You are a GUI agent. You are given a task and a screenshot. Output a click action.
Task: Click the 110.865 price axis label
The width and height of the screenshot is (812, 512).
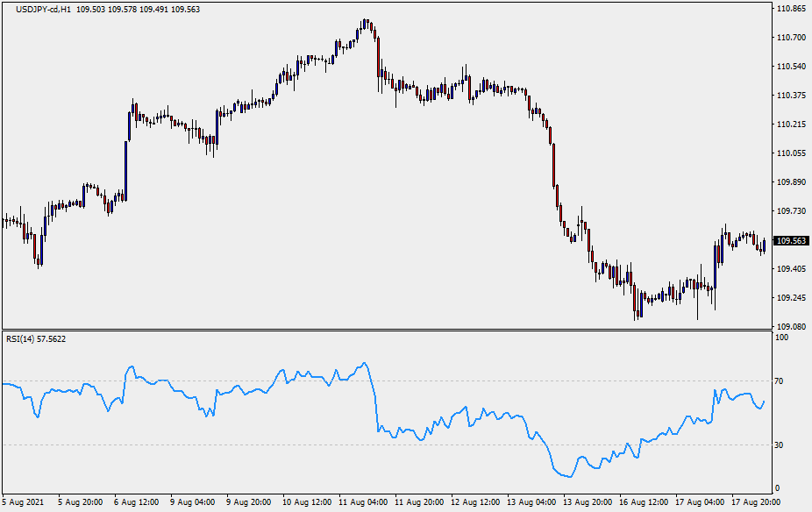click(791, 9)
